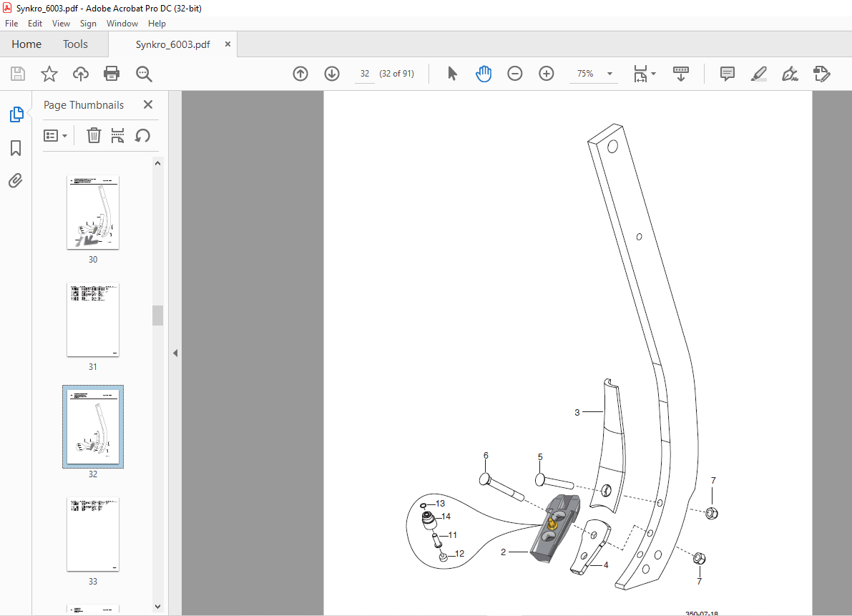Open the Help menu
This screenshot has height=616, width=852.
pos(157,24)
